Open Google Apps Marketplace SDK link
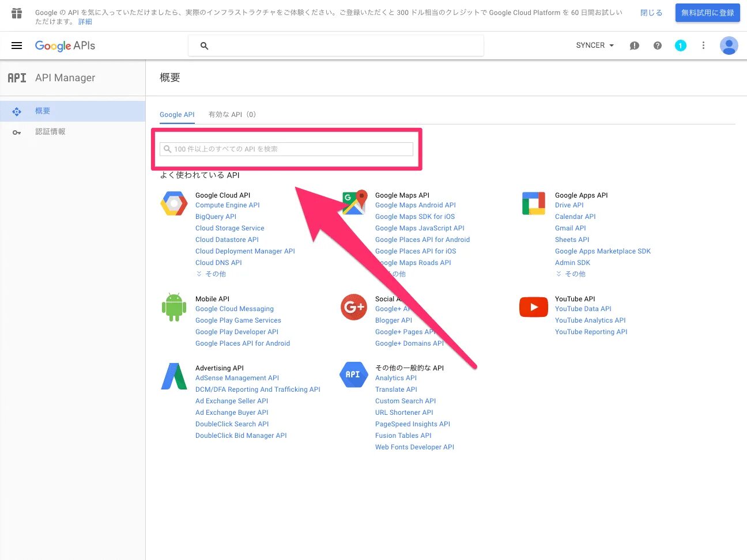Viewport: 747px width, 560px height. 603,251
